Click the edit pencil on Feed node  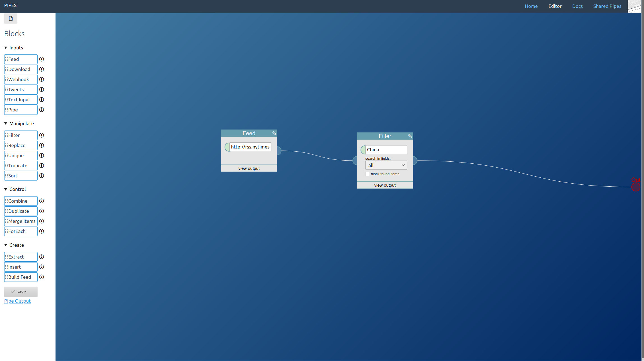click(x=274, y=133)
